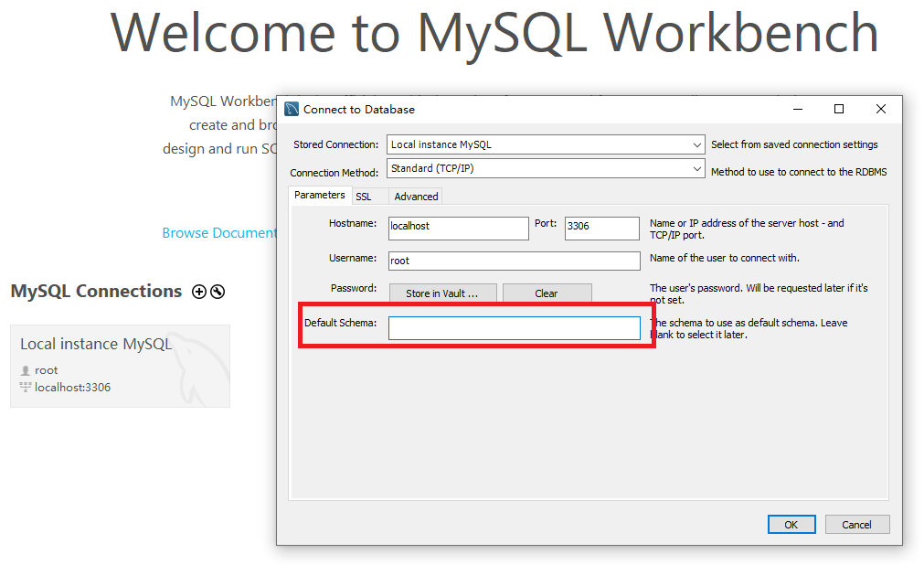Image resolution: width=924 pixels, height=565 pixels.
Task: Click the localhost:3306 text on connection tile
Action: [x=72, y=388]
